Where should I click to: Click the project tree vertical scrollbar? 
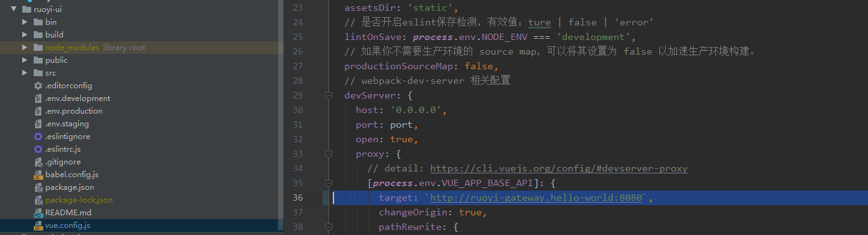tap(281, 114)
